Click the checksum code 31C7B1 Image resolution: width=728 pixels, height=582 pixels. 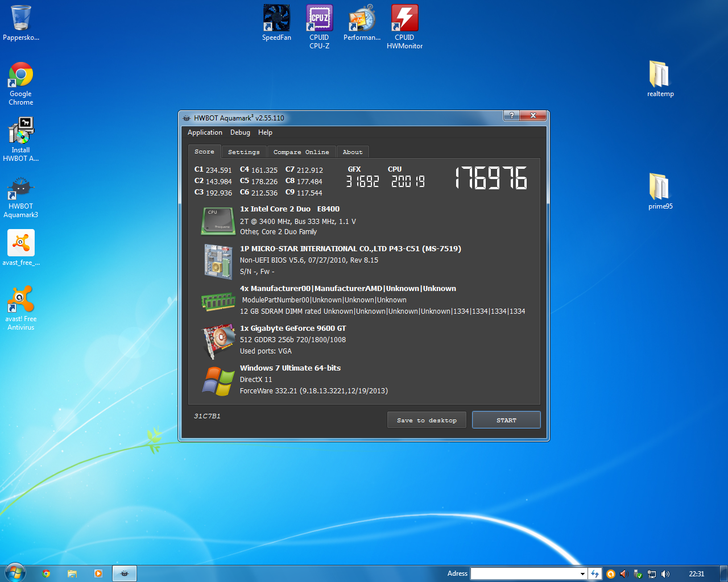pos(207,416)
